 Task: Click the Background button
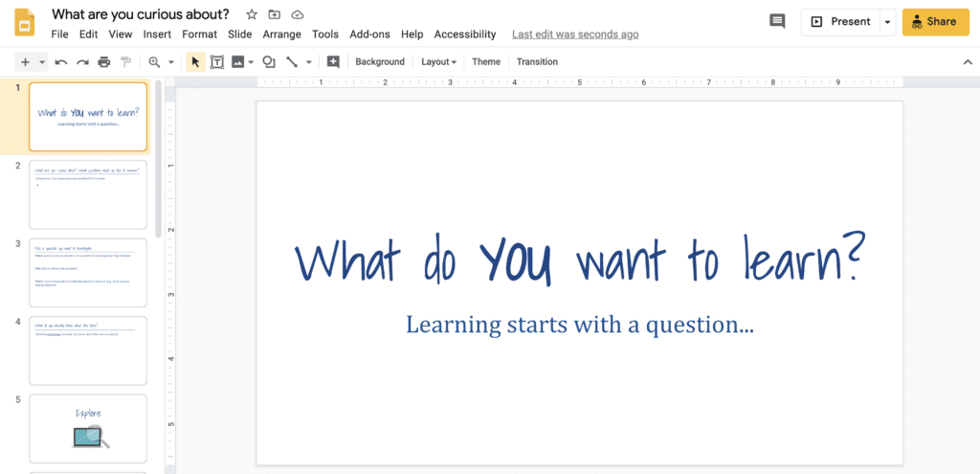pyautogui.click(x=380, y=62)
